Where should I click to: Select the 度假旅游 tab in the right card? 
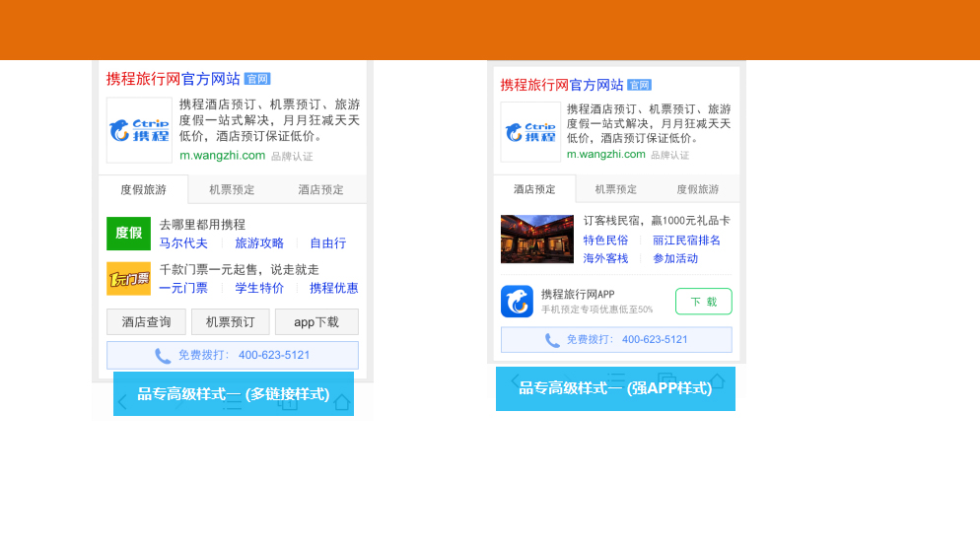(x=697, y=188)
